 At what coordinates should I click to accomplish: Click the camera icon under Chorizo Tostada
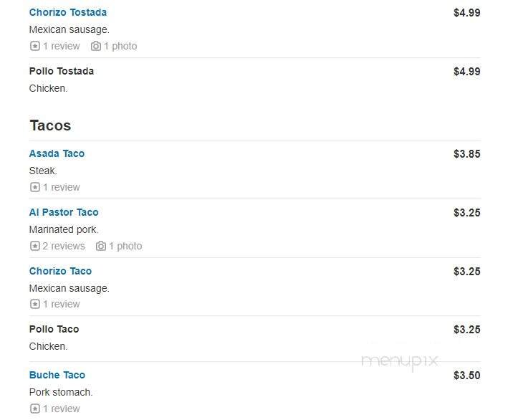tap(96, 46)
